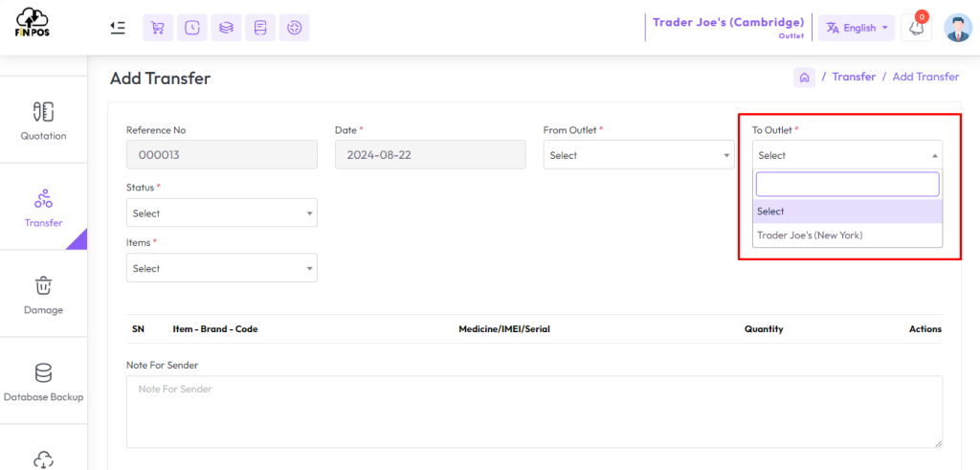Open the register book shortcut icon
980x470 pixels.
(x=260, y=28)
